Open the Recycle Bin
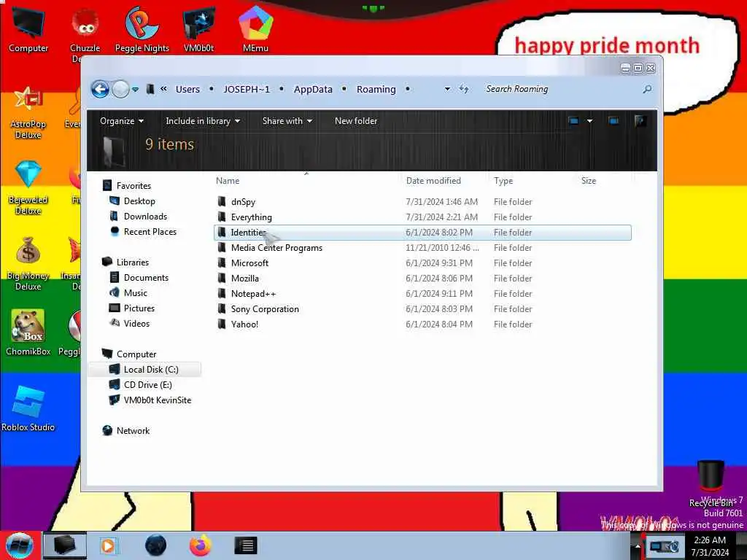This screenshot has height=560, width=747. coord(711,483)
